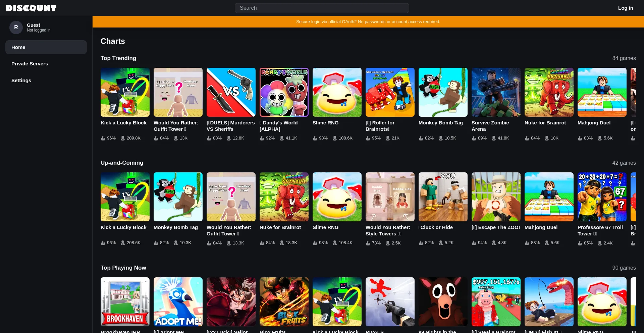Viewport: 644px width, 333px height.
Task: Click the Top Trending section heading
Action: (x=118, y=58)
